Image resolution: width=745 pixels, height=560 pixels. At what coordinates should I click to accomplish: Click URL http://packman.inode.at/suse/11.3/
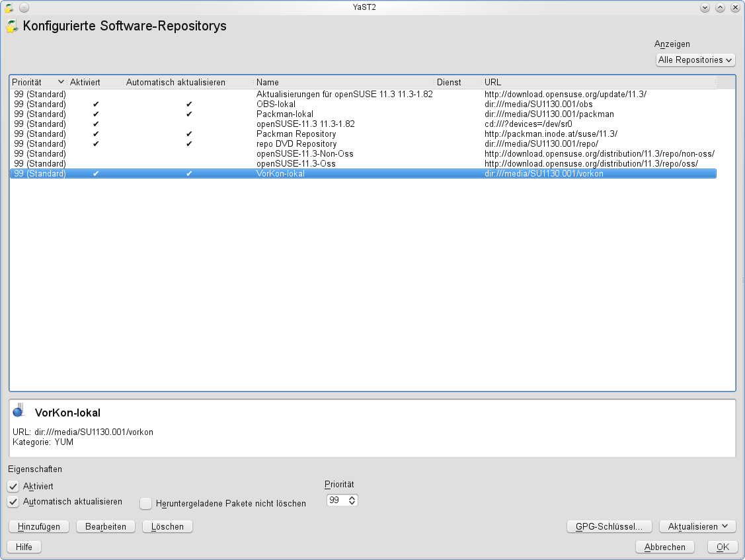click(x=551, y=134)
